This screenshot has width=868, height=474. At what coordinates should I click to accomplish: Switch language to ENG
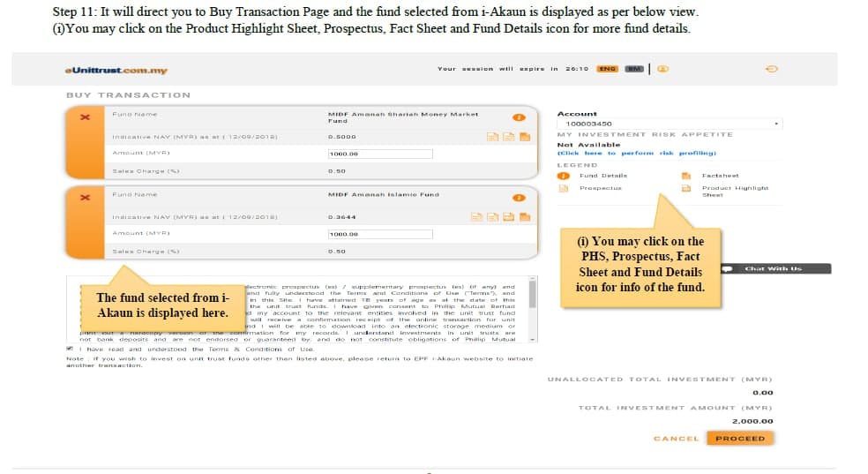607,69
